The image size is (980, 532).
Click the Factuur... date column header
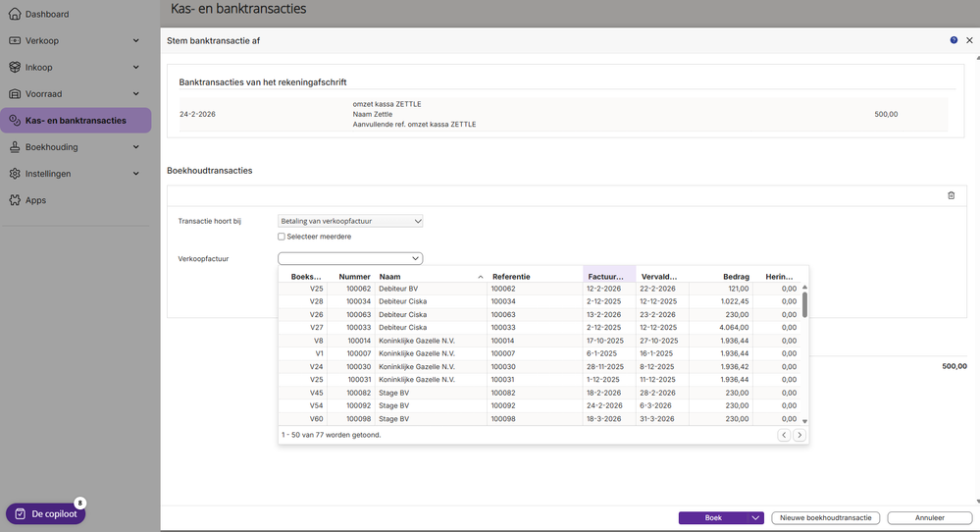(609, 277)
